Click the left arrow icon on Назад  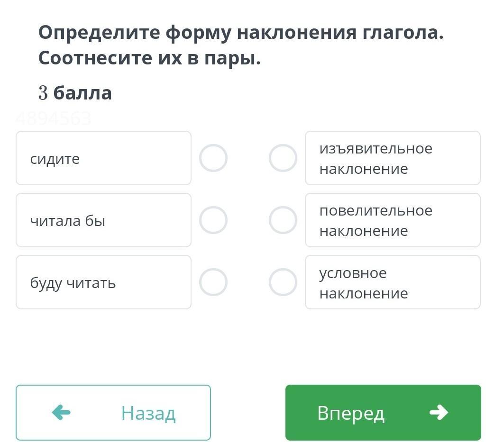(61, 413)
